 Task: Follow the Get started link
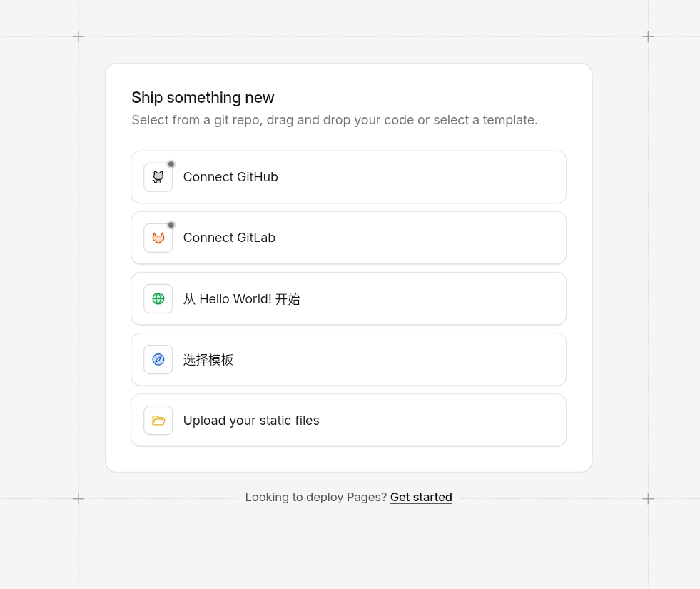tap(421, 497)
